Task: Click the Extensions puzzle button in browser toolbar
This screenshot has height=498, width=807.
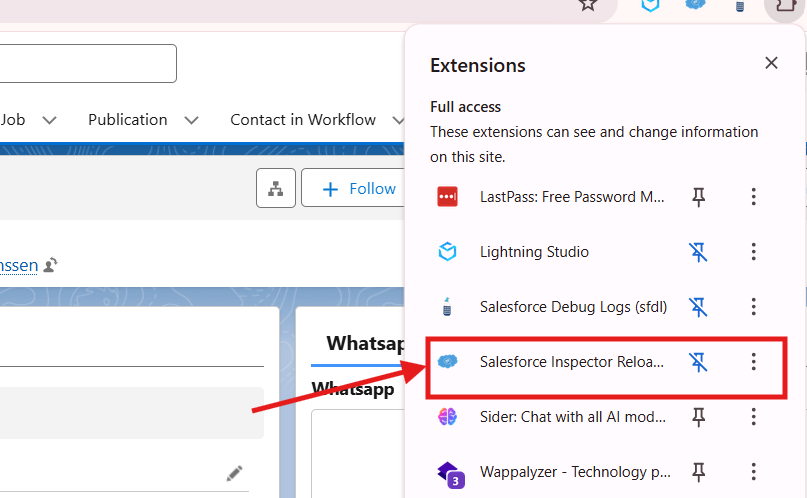Action: click(785, 6)
